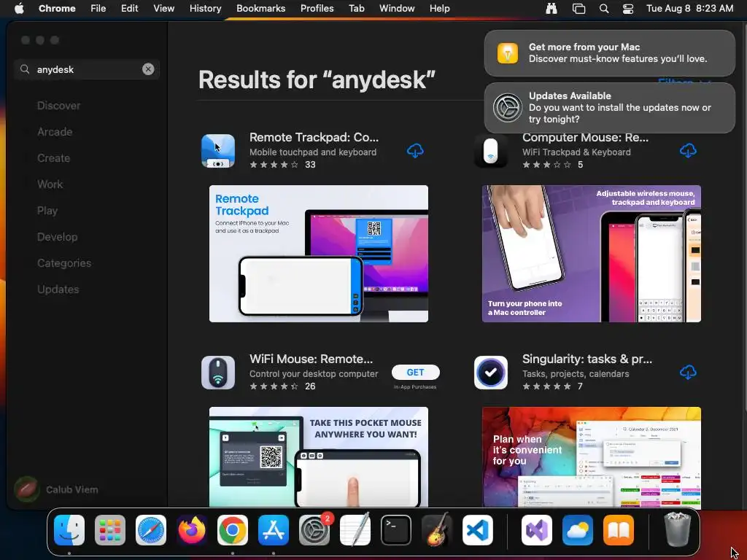This screenshot has width=747, height=560.
Task: Launch GarageBand from the Dock
Action: tap(437, 530)
